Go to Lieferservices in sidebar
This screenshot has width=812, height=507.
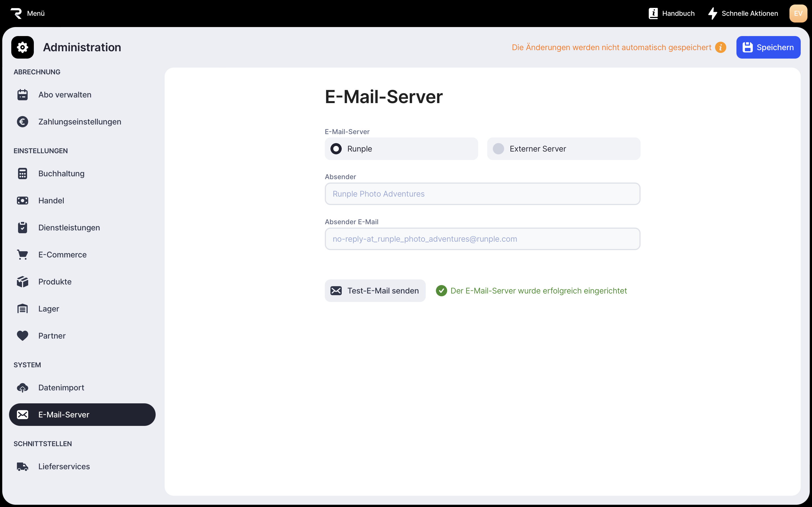coord(64,466)
